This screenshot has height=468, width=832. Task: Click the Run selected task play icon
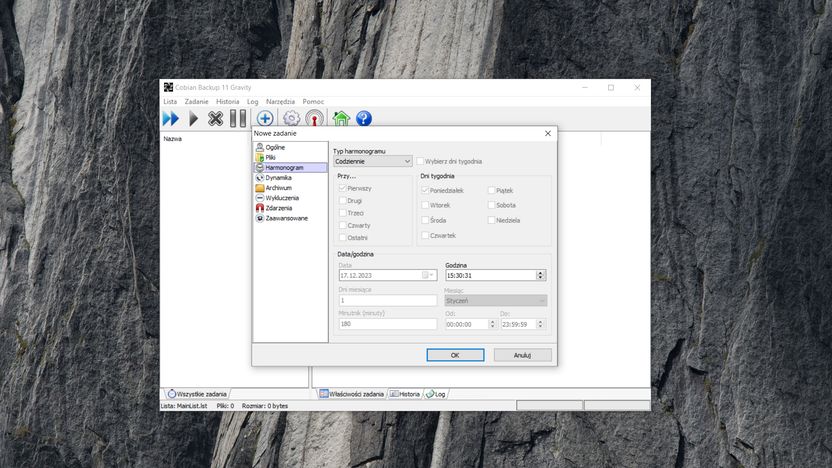[194, 118]
